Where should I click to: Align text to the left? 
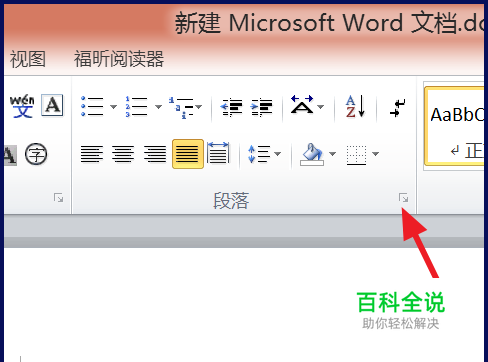[x=92, y=154]
